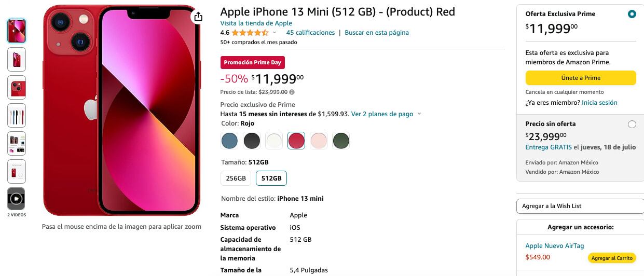
Task: View the camera close-up thumbnail
Action: (17, 87)
